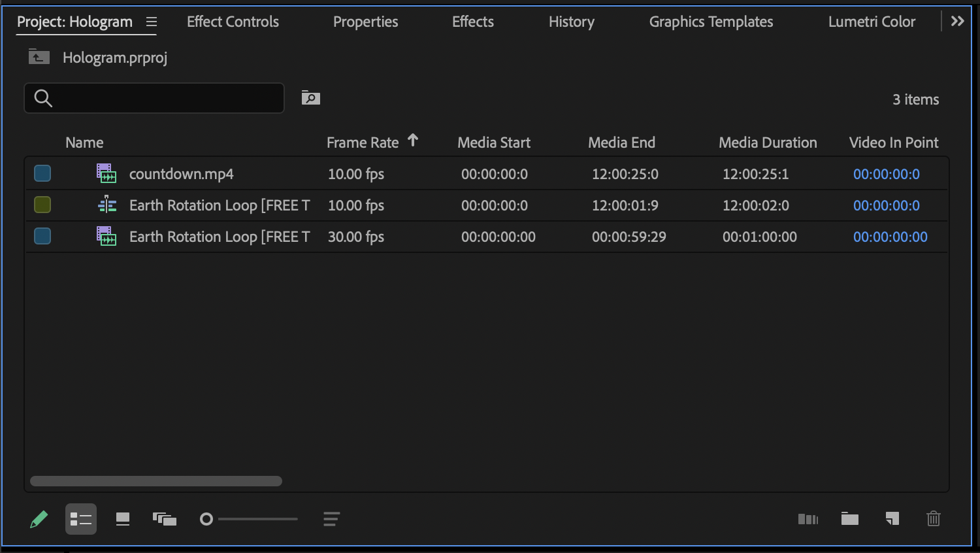Click blue label swatch of 30.00 fps clip

[x=42, y=236]
